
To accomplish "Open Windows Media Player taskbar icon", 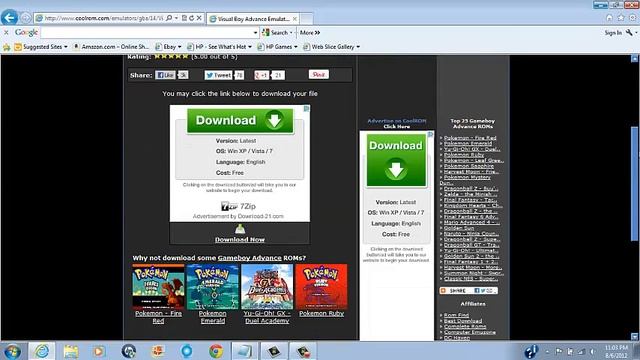I will point(99,351).
